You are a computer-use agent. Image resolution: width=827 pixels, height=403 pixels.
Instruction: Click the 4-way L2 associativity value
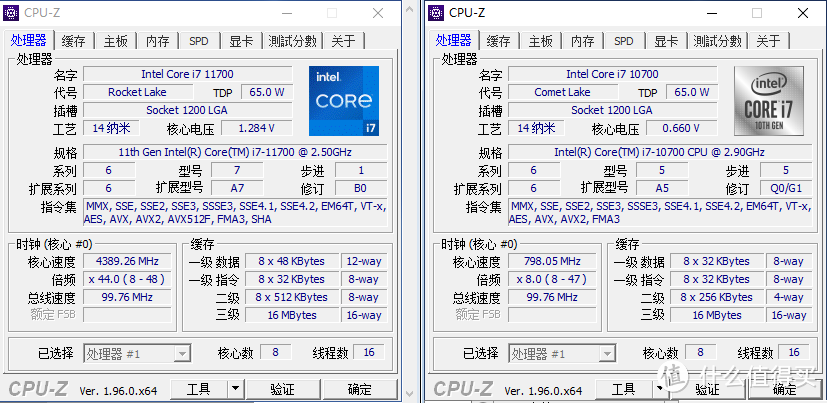click(789, 297)
